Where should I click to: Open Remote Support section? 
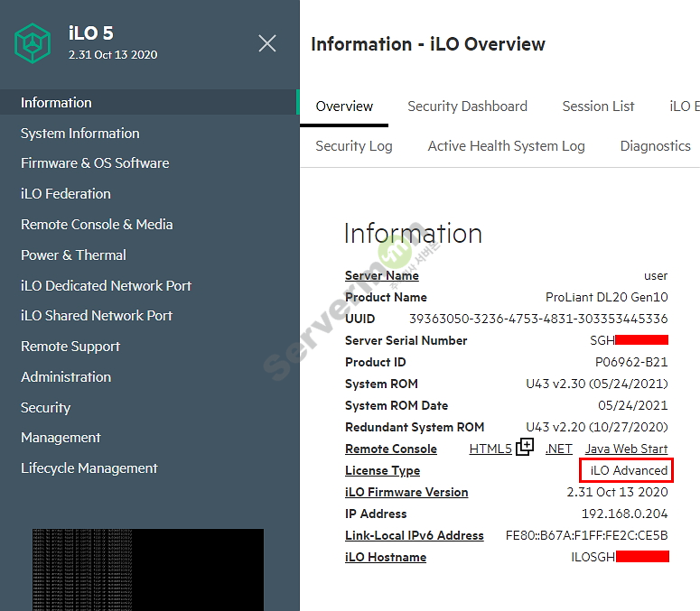70,347
